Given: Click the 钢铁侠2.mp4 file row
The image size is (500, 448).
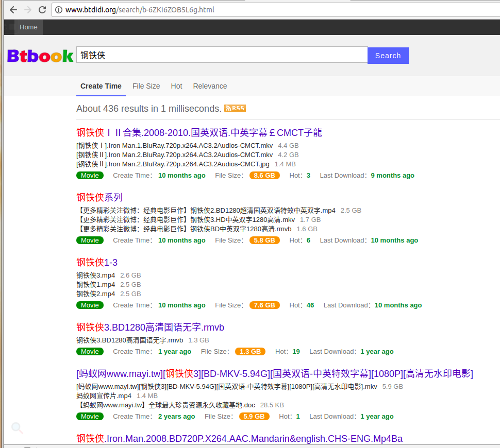Looking at the screenshot, I should [x=109, y=294].
